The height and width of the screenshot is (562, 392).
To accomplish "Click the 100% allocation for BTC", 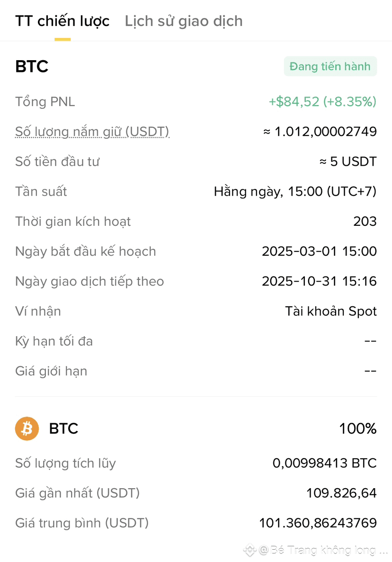I will [x=358, y=428].
